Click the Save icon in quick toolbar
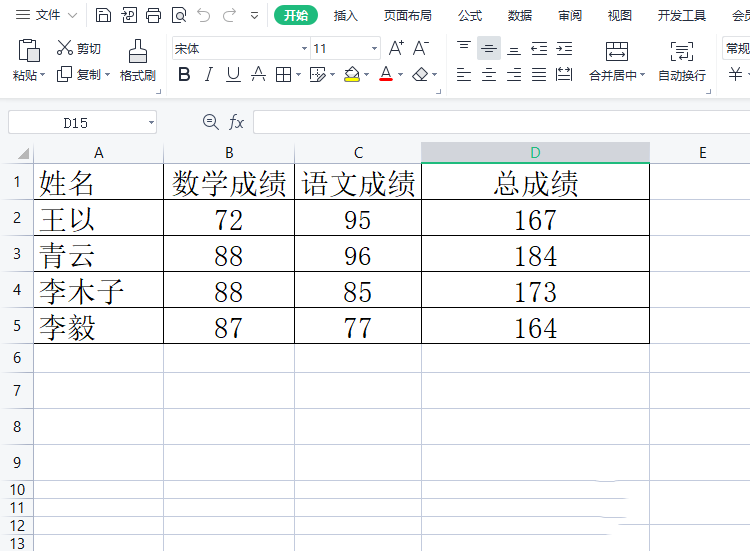Image resolution: width=750 pixels, height=551 pixels. (103, 15)
